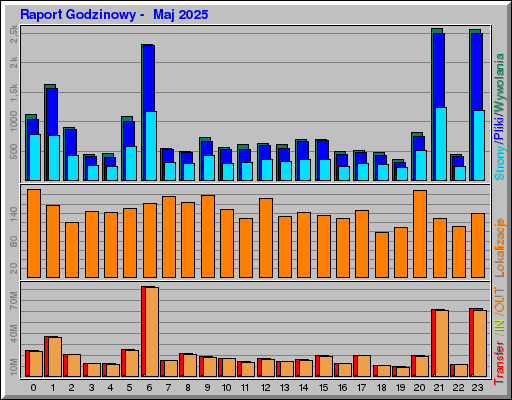Click the transfer bar for hour 1
This screenshot has width=512, height=400.
(55, 357)
